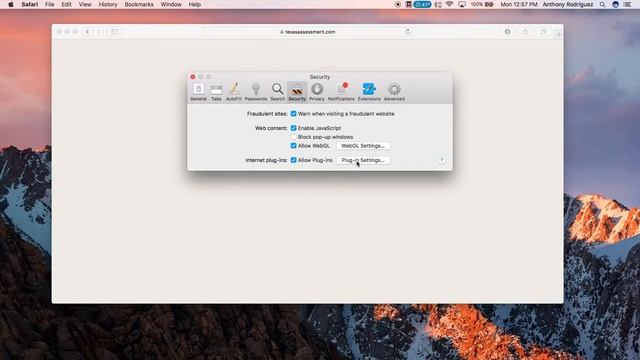Open the Extensions preferences pane

(369, 92)
